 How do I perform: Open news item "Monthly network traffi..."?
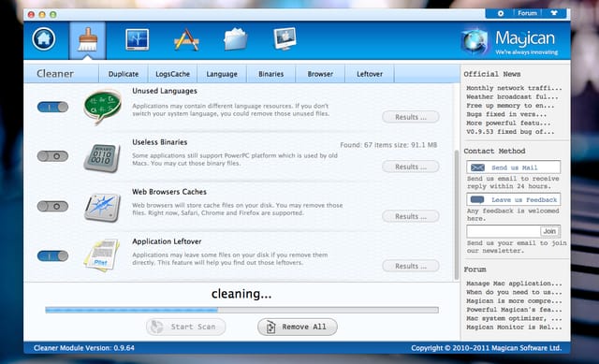coord(514,88)
